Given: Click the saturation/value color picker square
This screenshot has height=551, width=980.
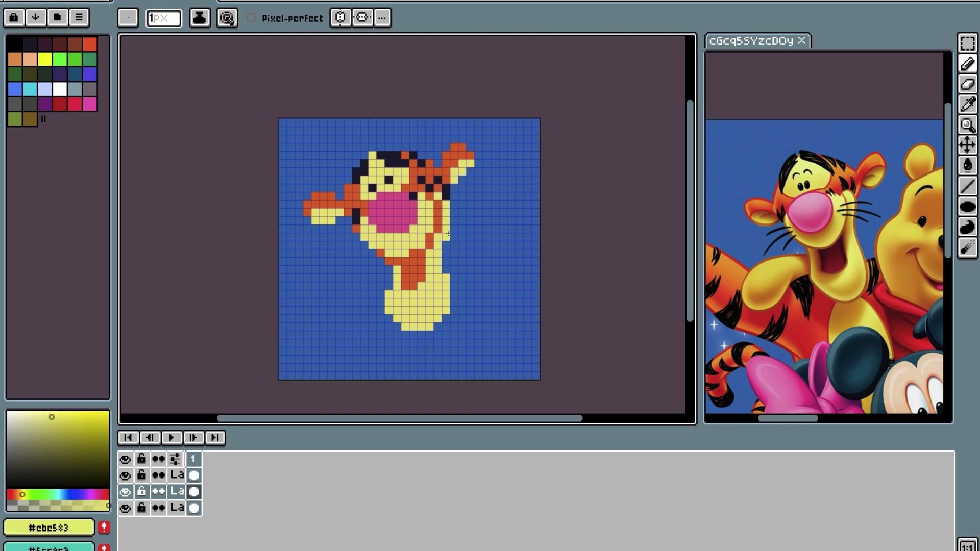Looking at the screenshot, I should coord(58,449).
